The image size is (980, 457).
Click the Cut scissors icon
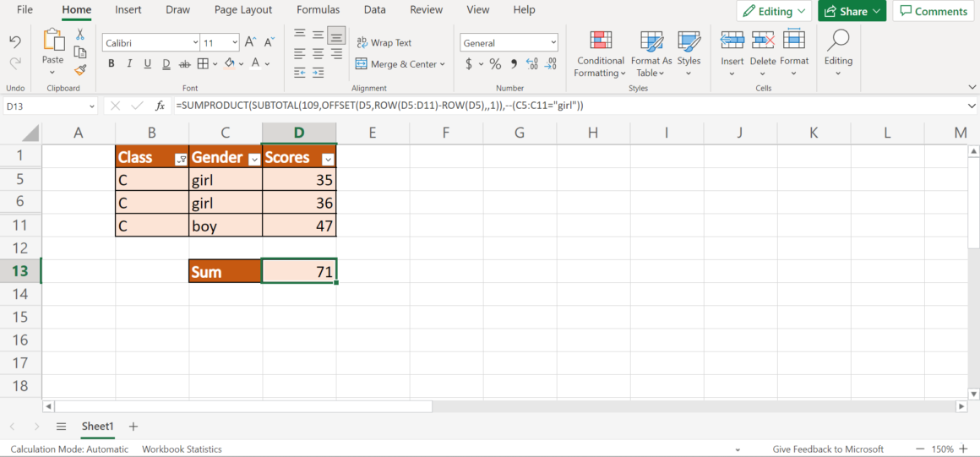coord(80,35)
